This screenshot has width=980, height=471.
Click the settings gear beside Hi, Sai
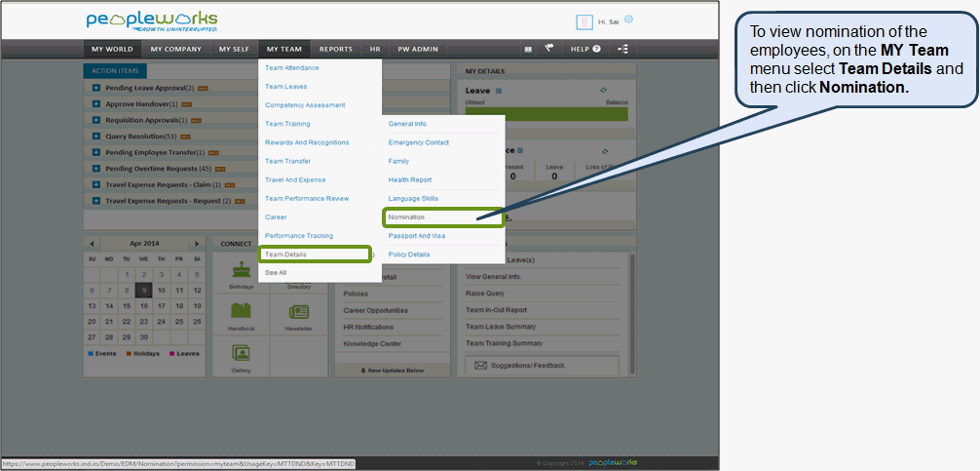tap(628, 20)
